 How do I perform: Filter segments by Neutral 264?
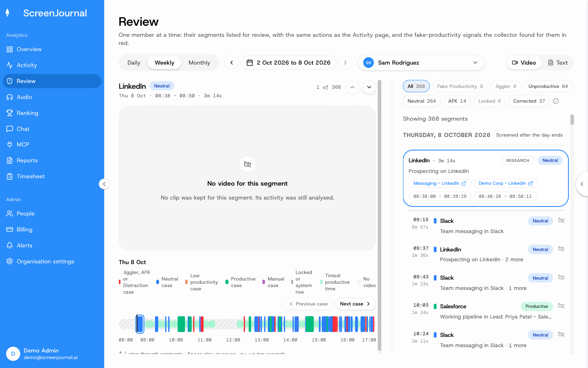coord(422,101)
